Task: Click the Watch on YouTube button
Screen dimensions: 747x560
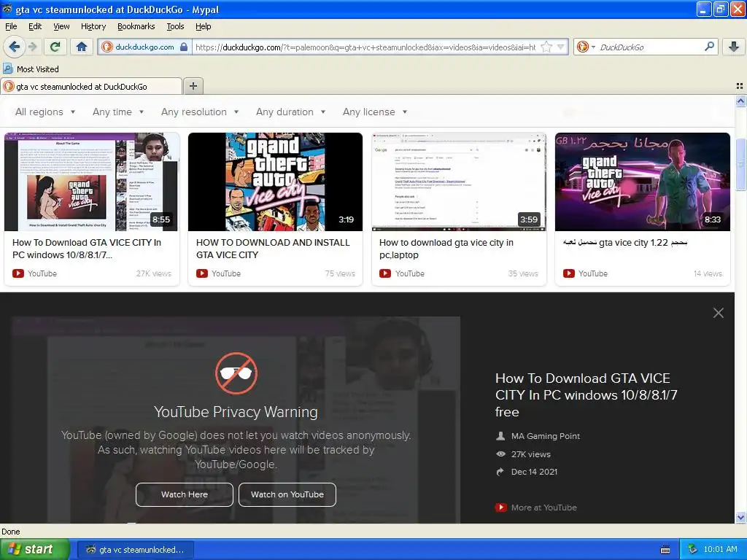Action: click(287, 494)
